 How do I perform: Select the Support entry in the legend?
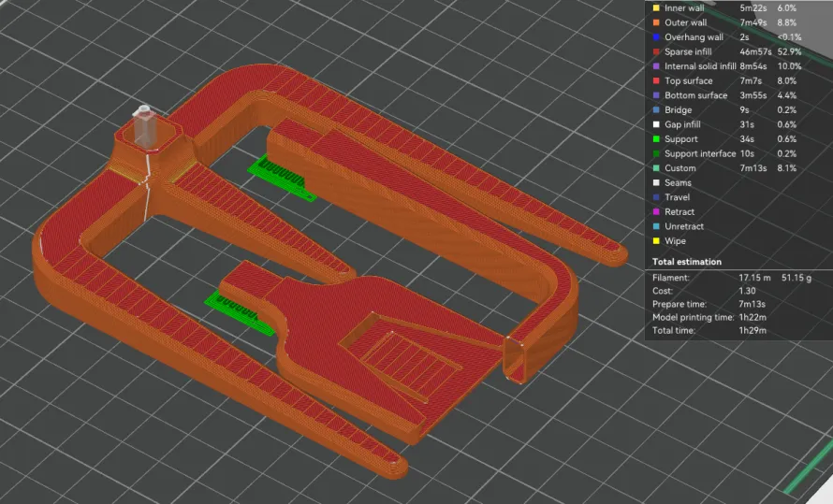tap(680, 139)
